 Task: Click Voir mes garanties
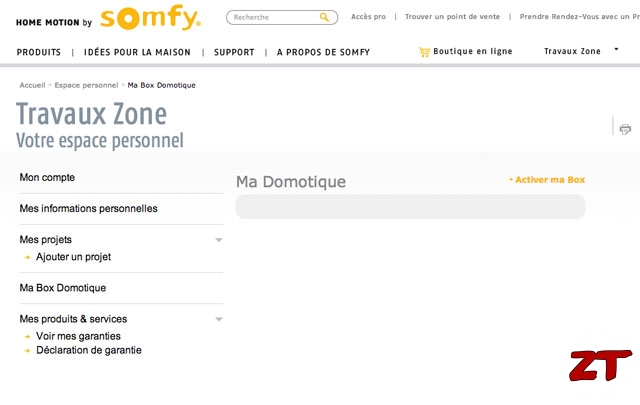78,336
